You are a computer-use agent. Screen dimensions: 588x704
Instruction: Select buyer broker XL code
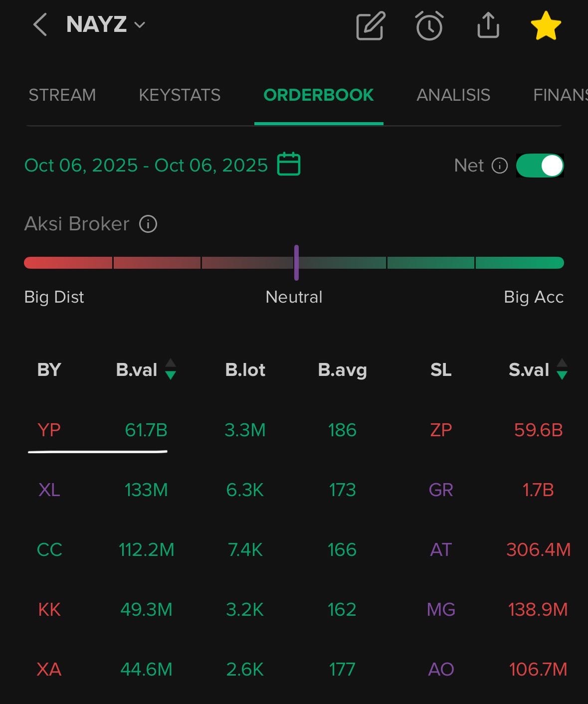coord(49,490)
